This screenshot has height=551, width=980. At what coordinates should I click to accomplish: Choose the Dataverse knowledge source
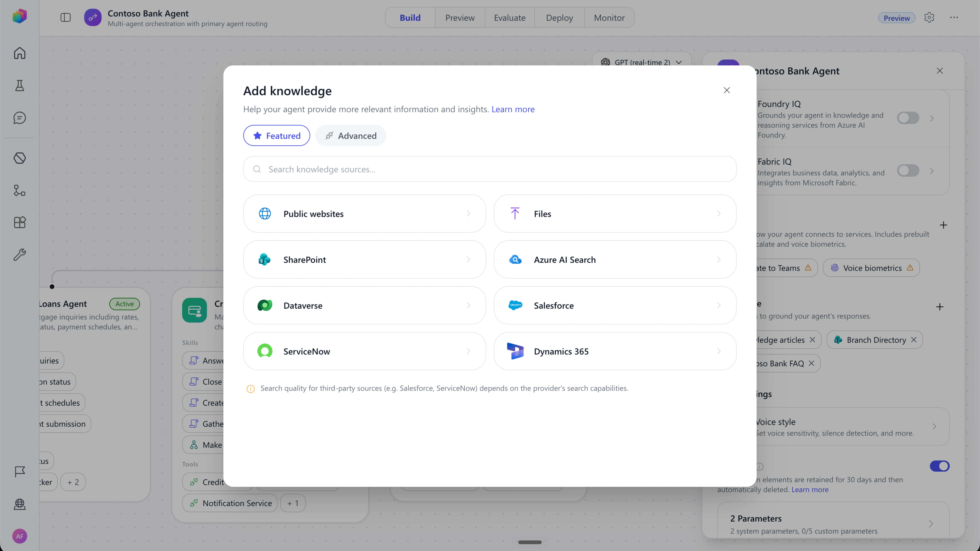[364, 305]
